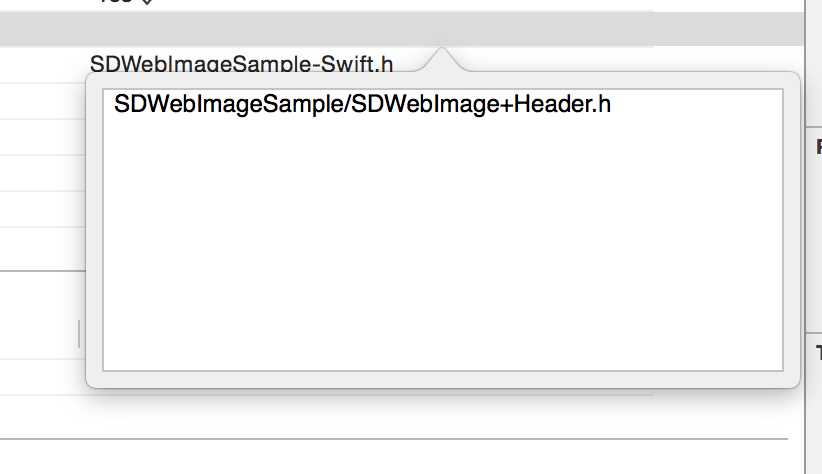Click the horizontal separator line at the bottom
Screen dimensions: 822x474
400,438
